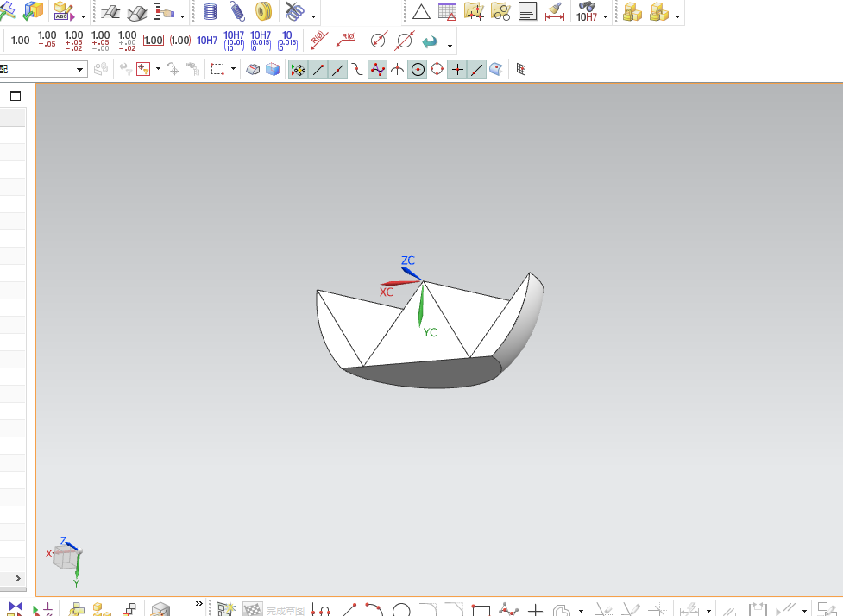Toggle Arc Center snap
This screenshot has width=843, height=616.
click(418, 69)
